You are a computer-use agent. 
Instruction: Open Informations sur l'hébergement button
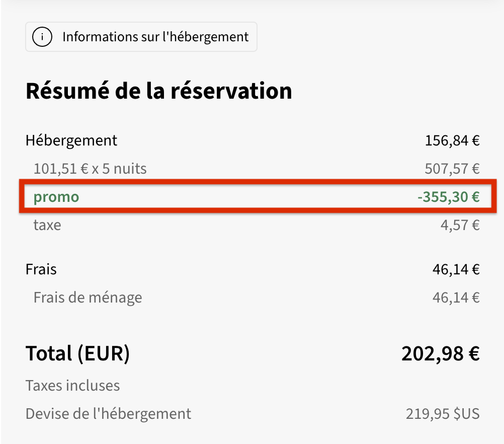(141, 37)
